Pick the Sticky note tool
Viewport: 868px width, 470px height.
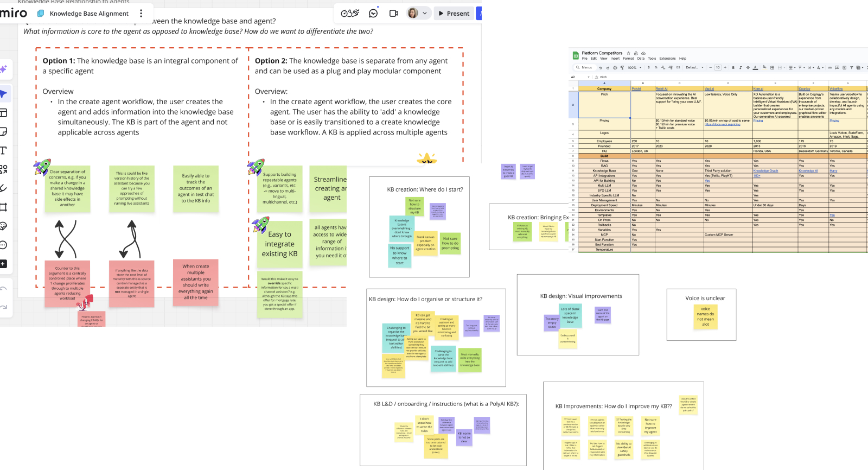click(4, 132)
